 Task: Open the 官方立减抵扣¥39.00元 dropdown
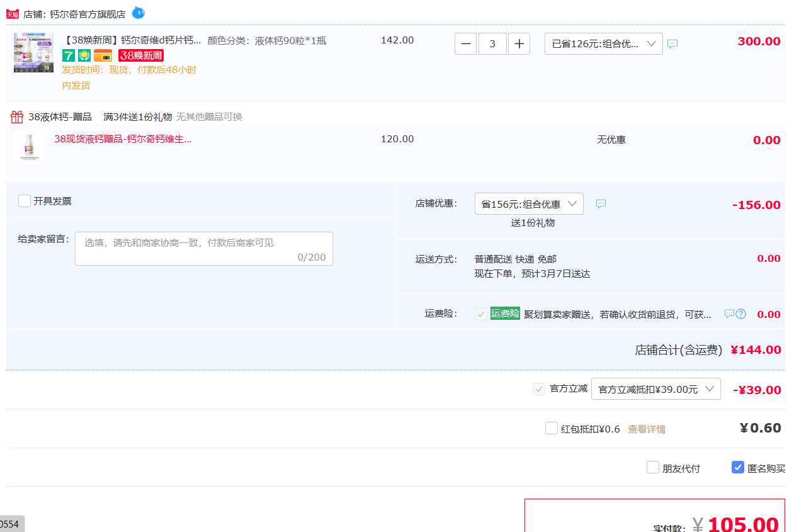click(x=655, y=389)
